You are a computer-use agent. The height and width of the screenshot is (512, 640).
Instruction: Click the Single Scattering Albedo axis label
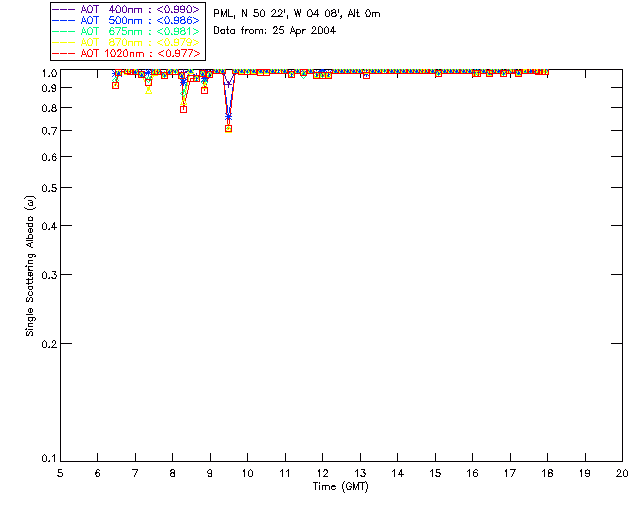[x=30, y=266]
